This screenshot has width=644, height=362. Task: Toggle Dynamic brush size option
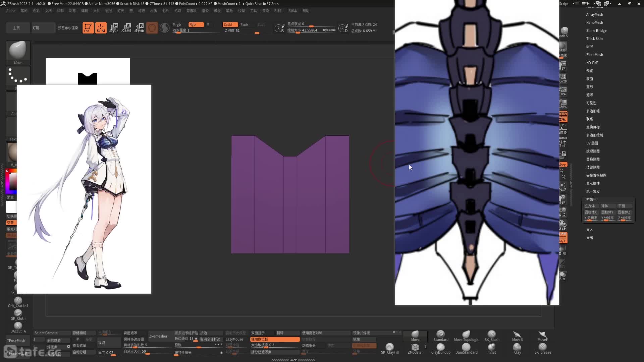pos(329,30)
